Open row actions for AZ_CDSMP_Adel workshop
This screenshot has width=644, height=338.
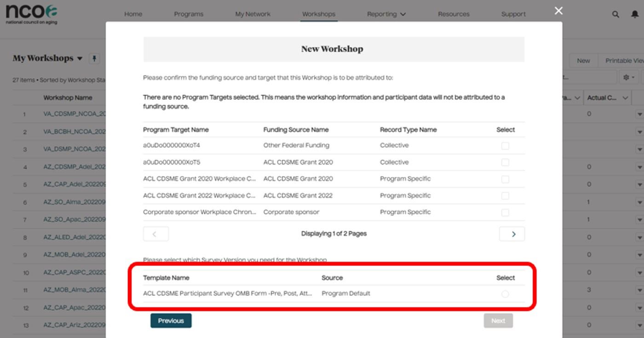640,167
